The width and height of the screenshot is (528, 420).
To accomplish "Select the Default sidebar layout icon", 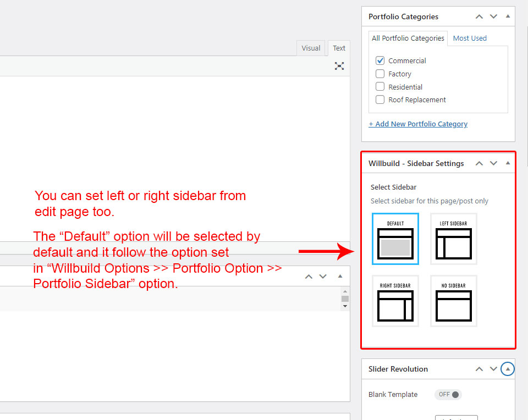I will pos(395,239).
